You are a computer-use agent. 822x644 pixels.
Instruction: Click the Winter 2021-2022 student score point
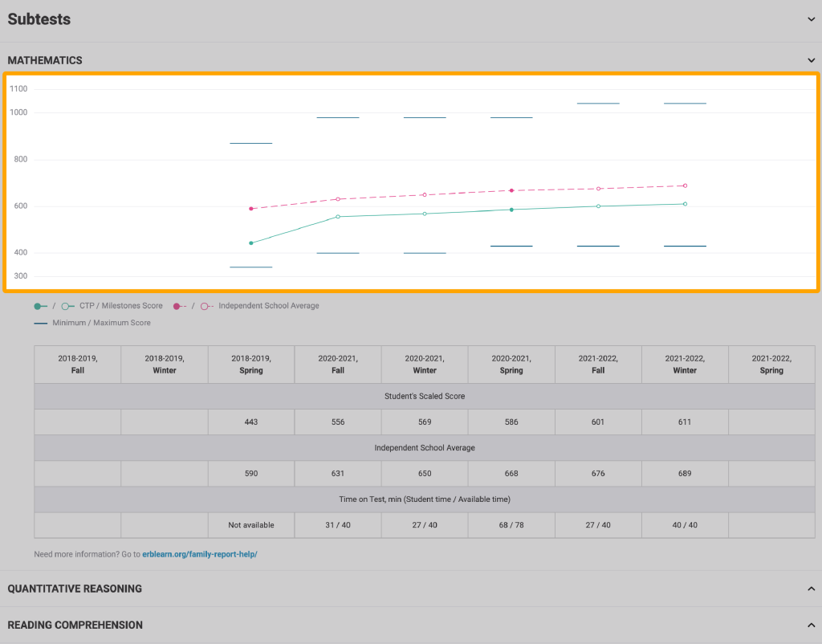tap(685, 204)
